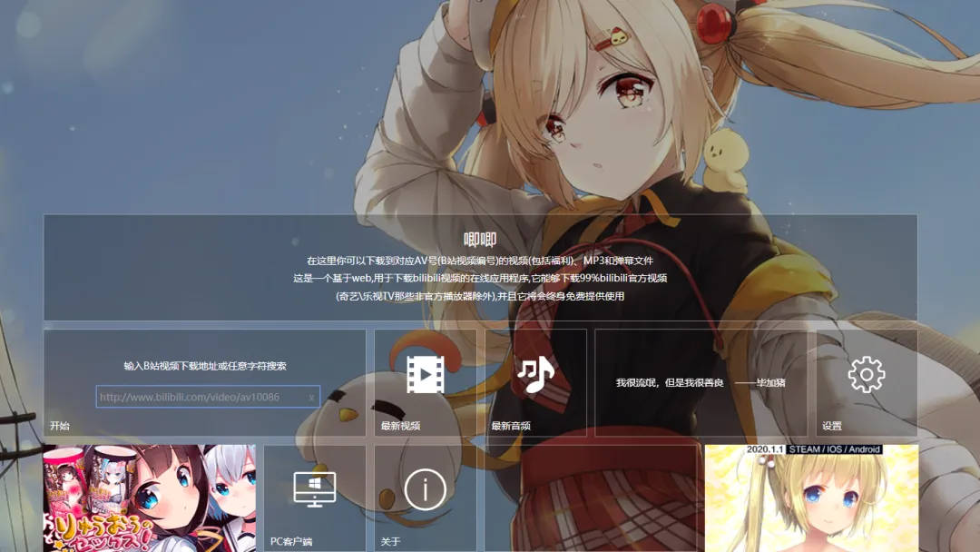This screenshot has height=552, width=980.
Task: Click the 最新视频 label
Action: [400, 426]
